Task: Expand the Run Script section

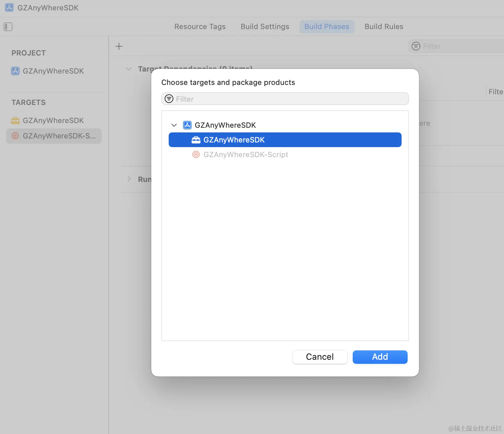Action: click(x=129, y=179)
